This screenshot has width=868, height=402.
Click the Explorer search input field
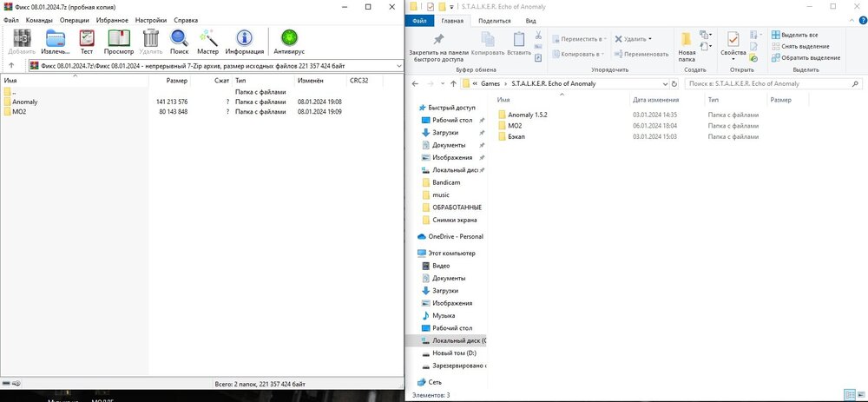pyautogui.click(x=764, y=83)
